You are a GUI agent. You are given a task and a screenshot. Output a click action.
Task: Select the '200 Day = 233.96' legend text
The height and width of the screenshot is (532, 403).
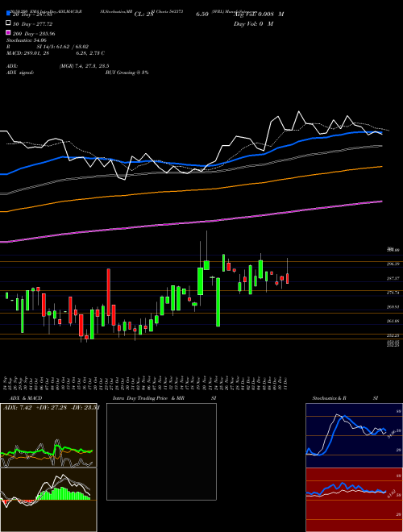pyautogui.click(x=35, y=34)
